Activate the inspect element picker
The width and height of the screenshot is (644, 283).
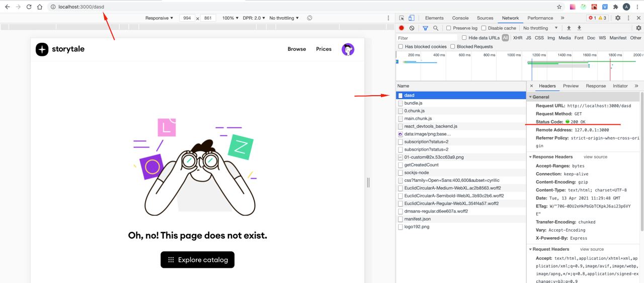pos(401,18)
